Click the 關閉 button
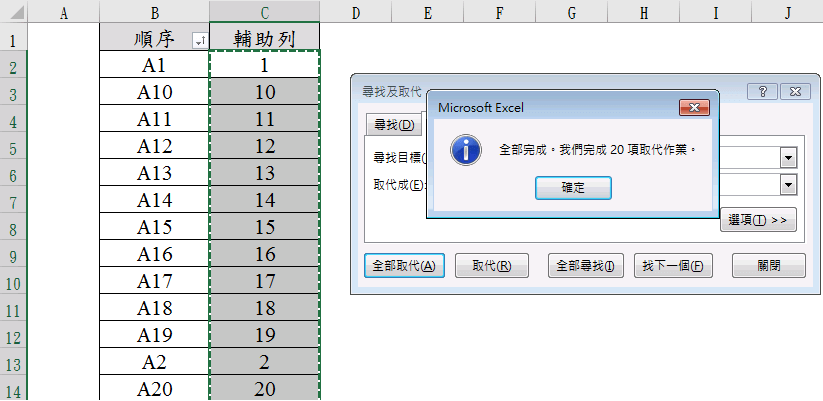 pos(768,266)
